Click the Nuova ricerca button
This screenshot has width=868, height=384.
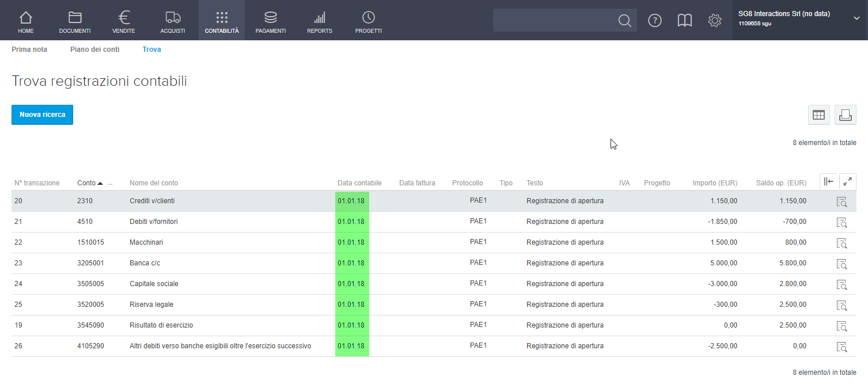42,115
